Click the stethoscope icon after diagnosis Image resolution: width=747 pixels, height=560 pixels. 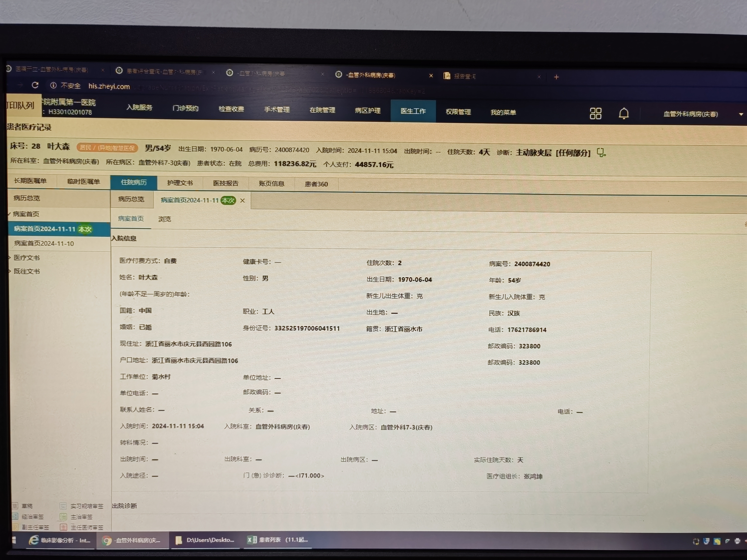pyautogui.click(x=601, y=153)
